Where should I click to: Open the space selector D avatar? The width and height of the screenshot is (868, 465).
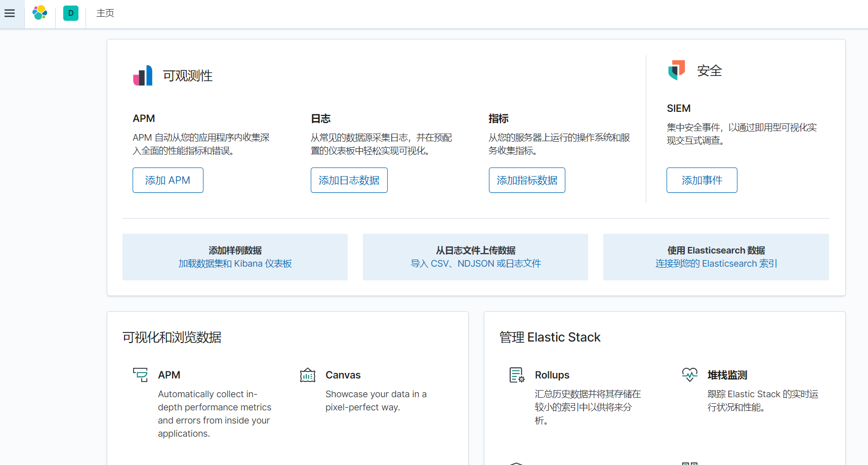[x=71, y=13]
